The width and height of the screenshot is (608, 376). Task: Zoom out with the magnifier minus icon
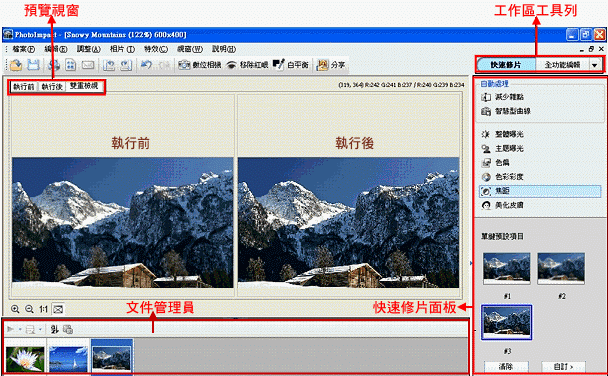[29, 309]
